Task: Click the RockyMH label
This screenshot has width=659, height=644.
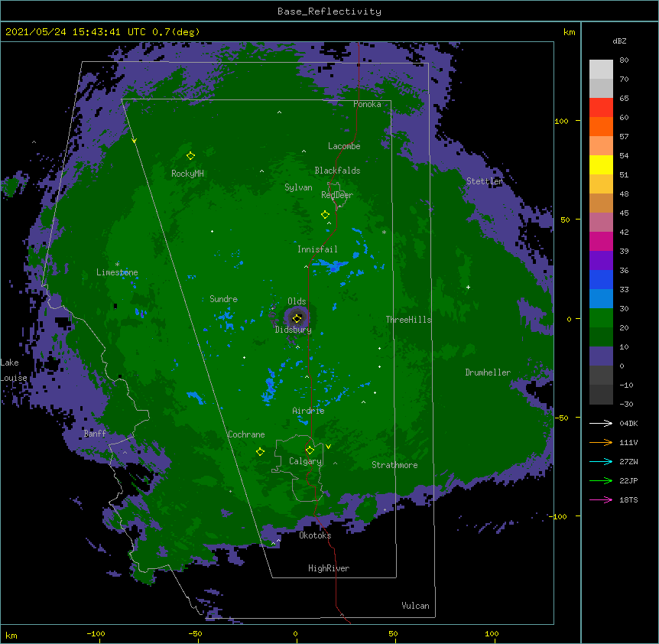Action: click(x=187, y=174)
